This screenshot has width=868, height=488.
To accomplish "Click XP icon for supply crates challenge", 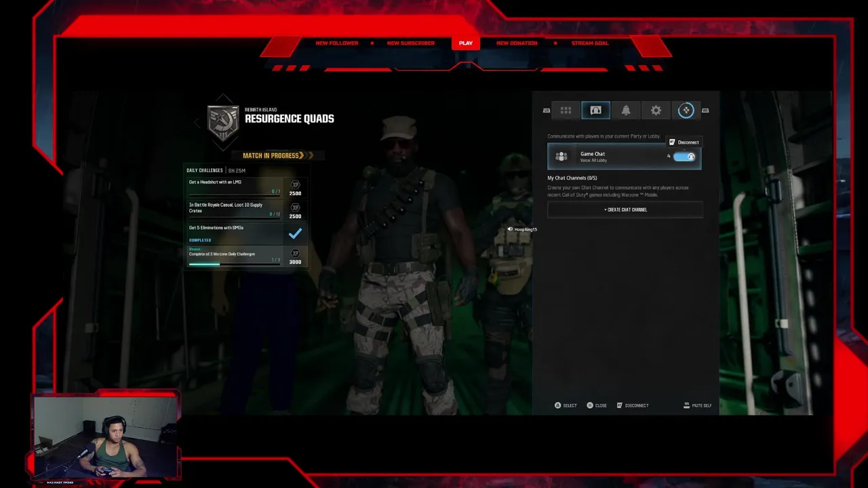I will point(295,207).
